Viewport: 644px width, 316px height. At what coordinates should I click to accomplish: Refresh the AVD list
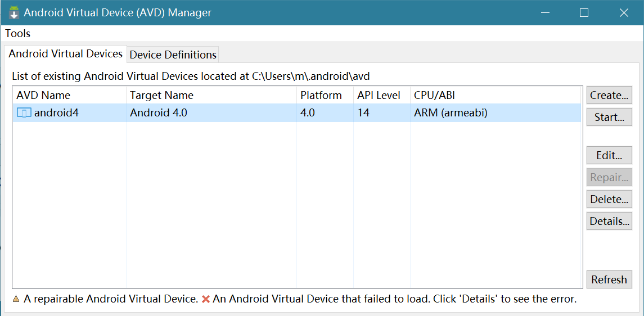pyautogui.click(x=609, y=280)
